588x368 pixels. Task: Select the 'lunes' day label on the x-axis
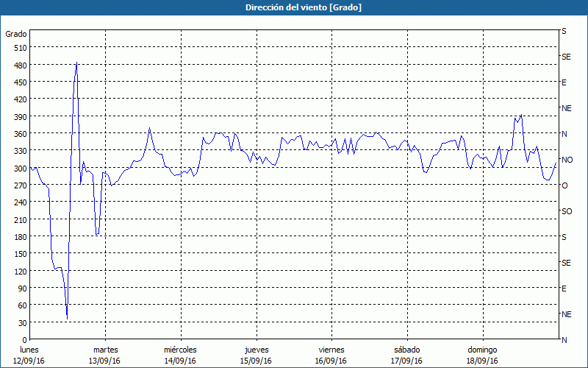(x=29, y=350)
